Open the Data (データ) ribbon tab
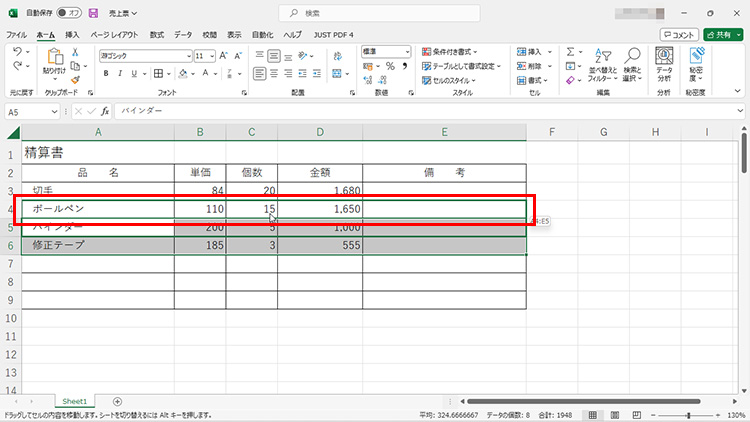This screenshot has width=750, height=422. coord(183,34)
